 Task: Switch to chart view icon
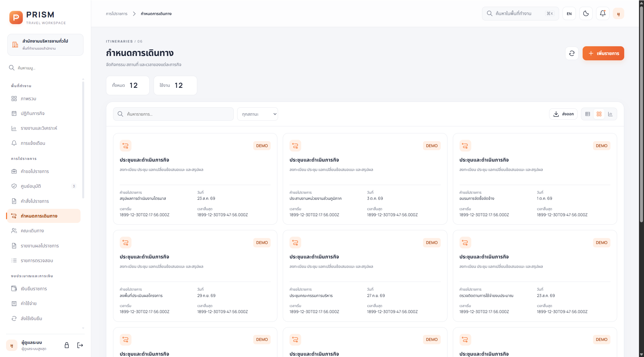click(610, 114)
